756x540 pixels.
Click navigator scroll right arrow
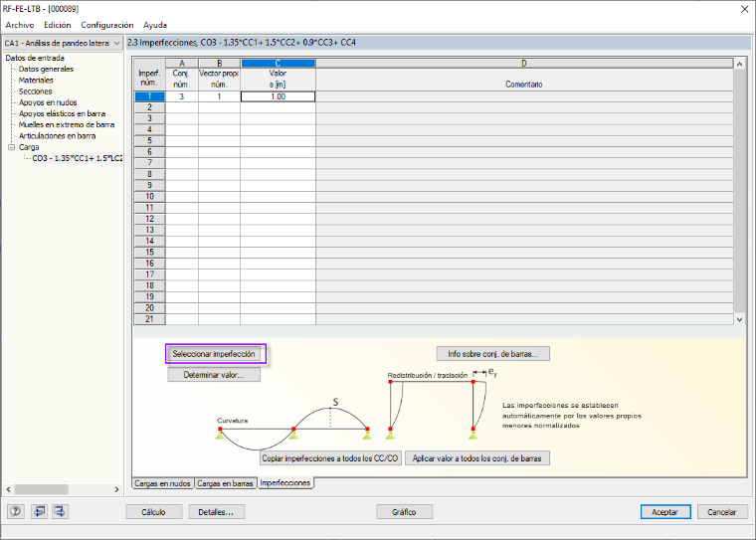coord(116,489)
